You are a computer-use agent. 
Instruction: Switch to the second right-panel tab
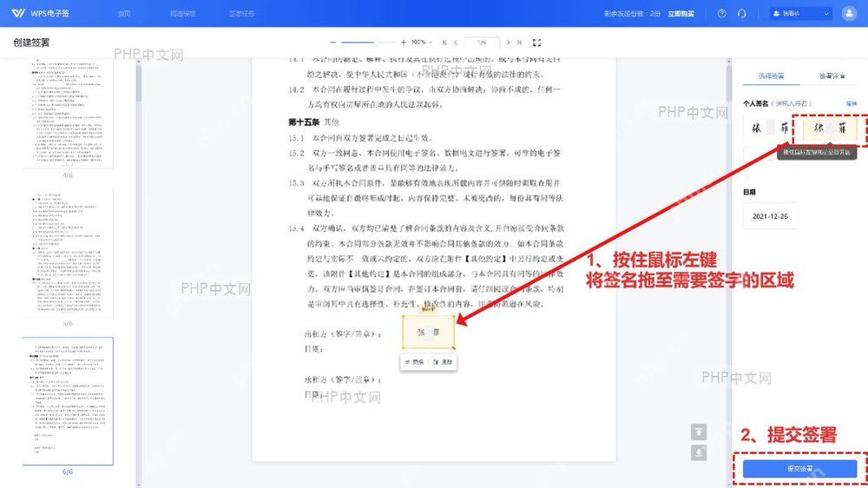[x=832, y=76]
